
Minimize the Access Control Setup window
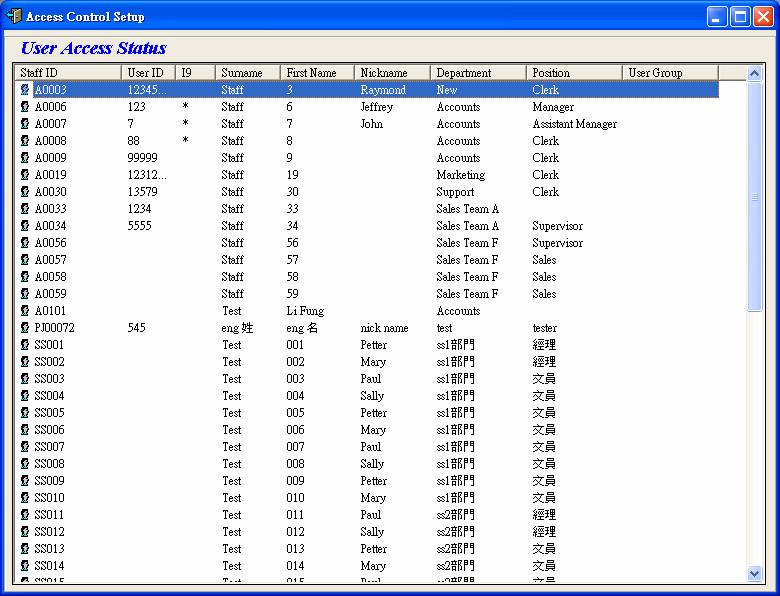(x=716, y=16)
